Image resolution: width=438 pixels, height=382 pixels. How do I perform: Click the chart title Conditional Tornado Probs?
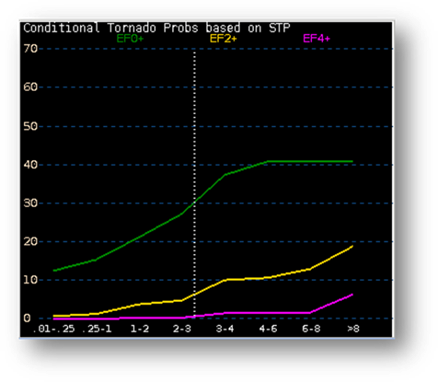[x=111, y=28]
